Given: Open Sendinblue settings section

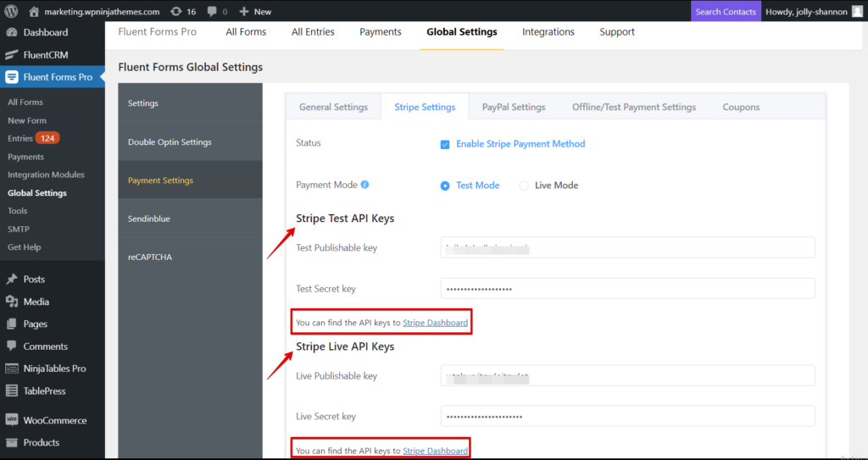Looking at the screenshot, I should point(191,219).
